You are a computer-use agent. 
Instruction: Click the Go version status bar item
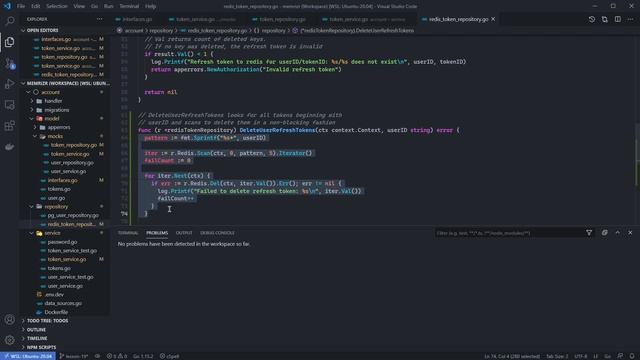point(143,356)
